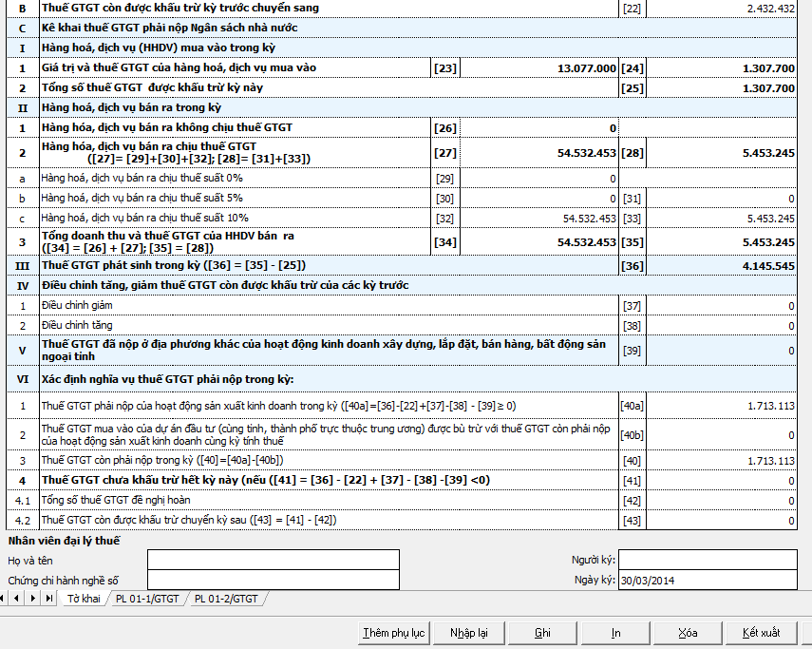
Task: Select value cell for indicator [32]
Action: pos(539,219)
